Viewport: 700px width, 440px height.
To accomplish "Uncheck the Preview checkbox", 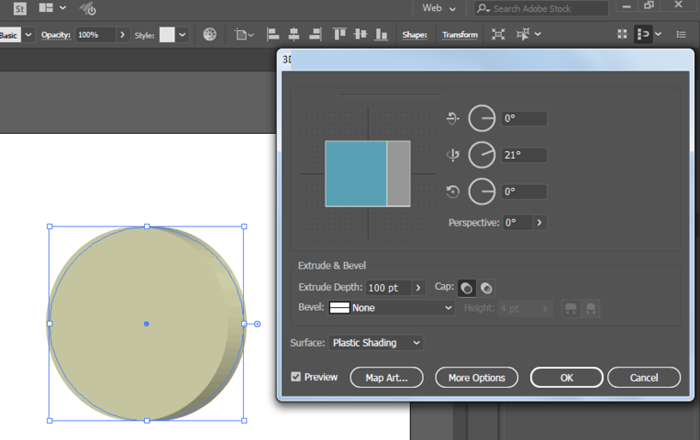I will (x=296, y=377).
